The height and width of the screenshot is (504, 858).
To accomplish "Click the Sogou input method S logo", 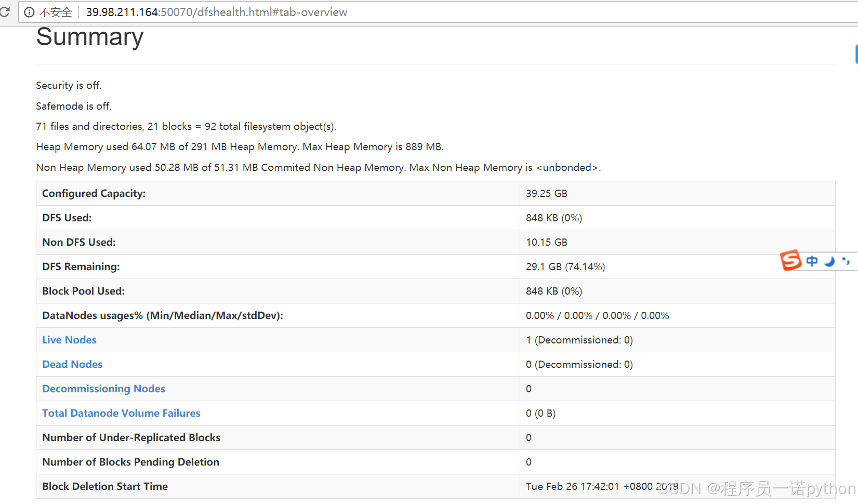I will coord(791,260).
